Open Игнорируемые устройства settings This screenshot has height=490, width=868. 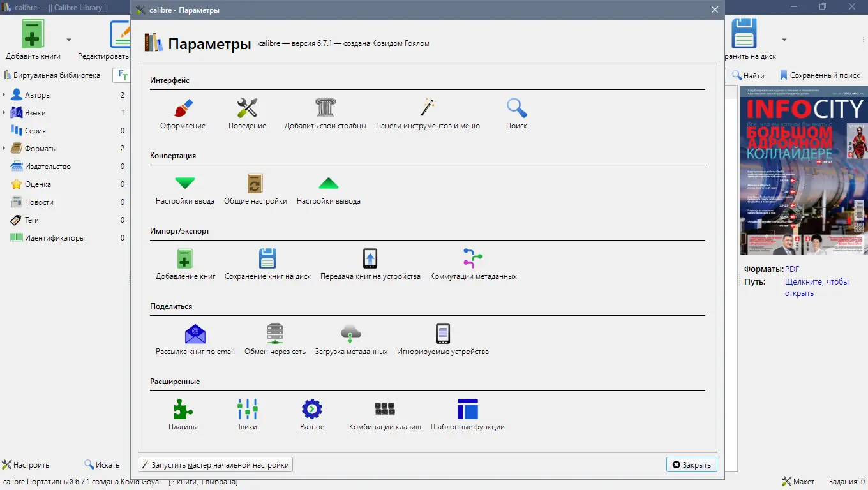(442, 339)
